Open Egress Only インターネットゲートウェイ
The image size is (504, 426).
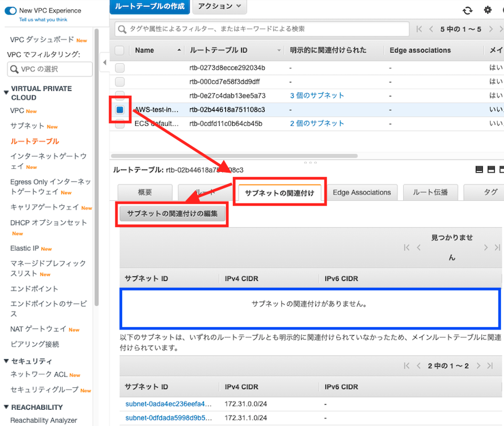[51, 186]
